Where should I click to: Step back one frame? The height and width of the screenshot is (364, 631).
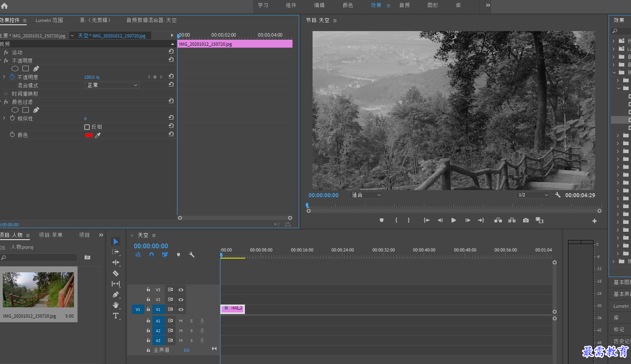(x=440, y=220)
